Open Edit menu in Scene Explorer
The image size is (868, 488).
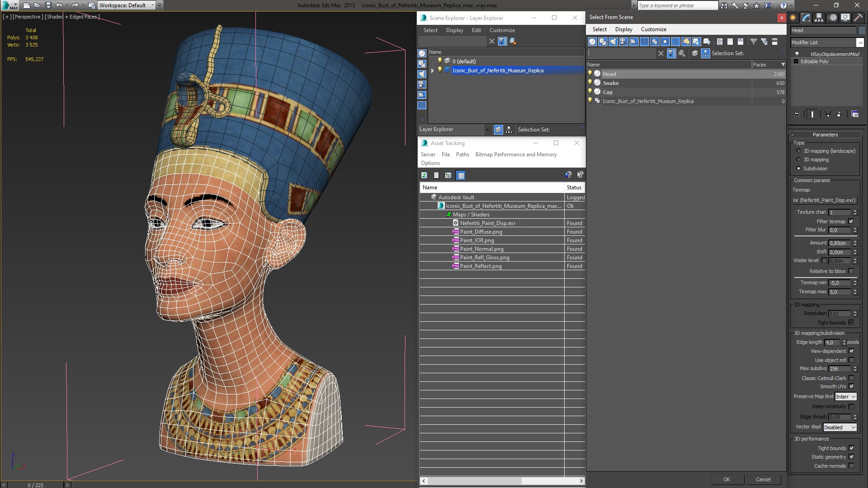[x=476, y=30]
